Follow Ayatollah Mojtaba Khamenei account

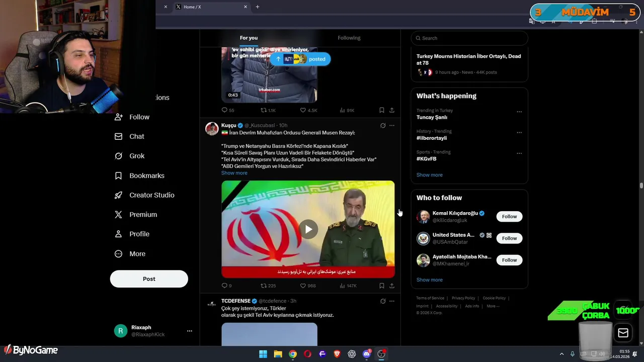coord(509,260)
